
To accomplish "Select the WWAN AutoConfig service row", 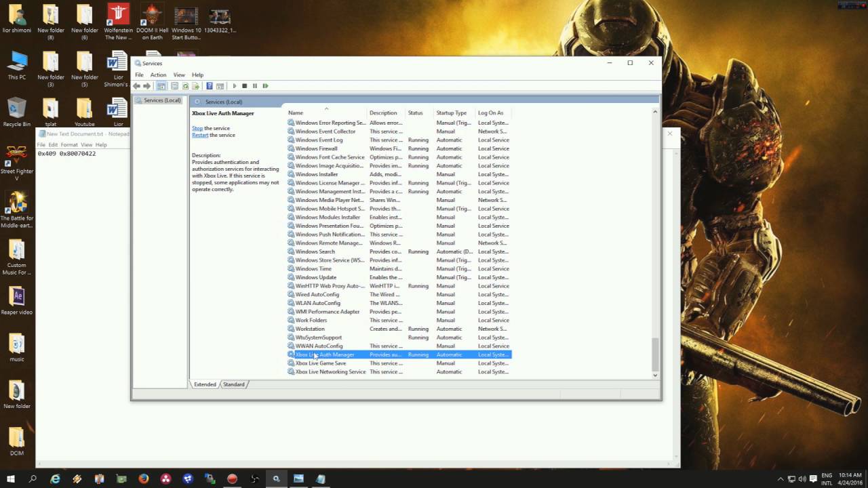I will pos(399,346).
